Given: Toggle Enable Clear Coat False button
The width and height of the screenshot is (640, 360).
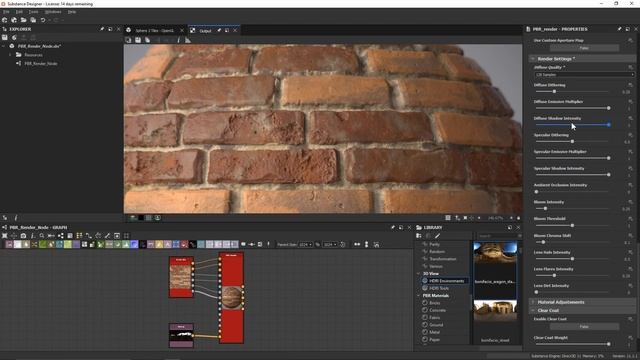Looking at the screenshot, I should [x=584, y=327].
